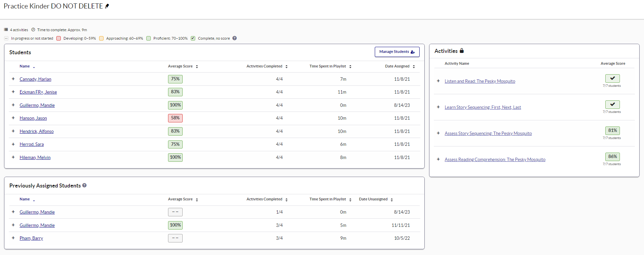Click the Approaching 60-69% yellow swatch
Viewport: 644px width, 255px height.
coord(101,38)
